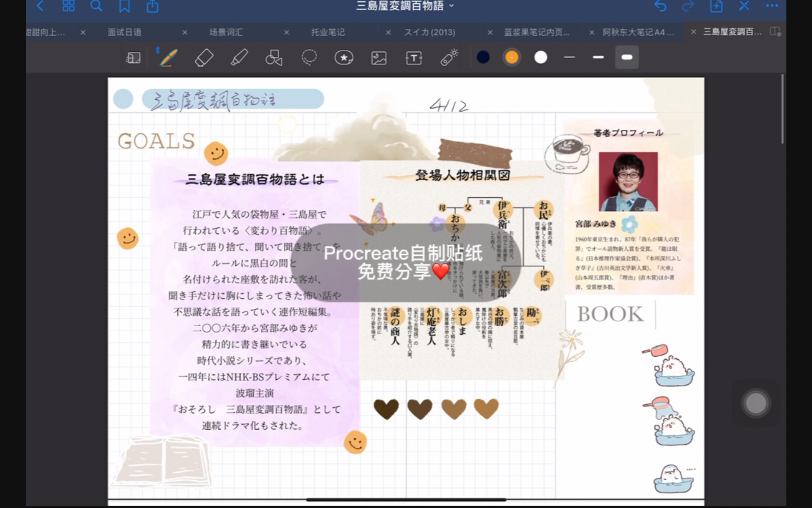Viewport: 812px width, 508px height.
Task: Switch to the 托业笔记 tab
Action: pos(328,32)
